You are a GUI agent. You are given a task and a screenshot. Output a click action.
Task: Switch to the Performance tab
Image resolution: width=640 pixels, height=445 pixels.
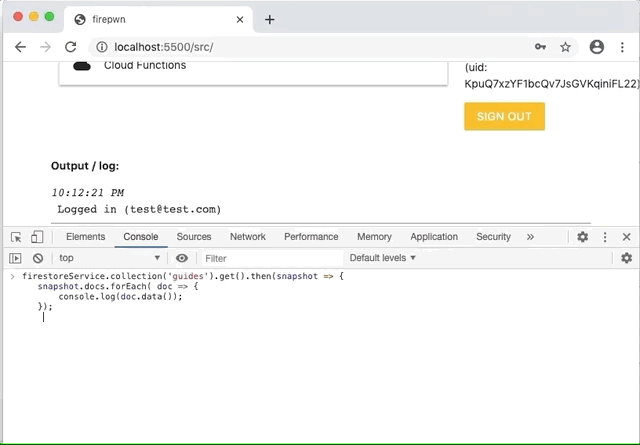(311, 237)
